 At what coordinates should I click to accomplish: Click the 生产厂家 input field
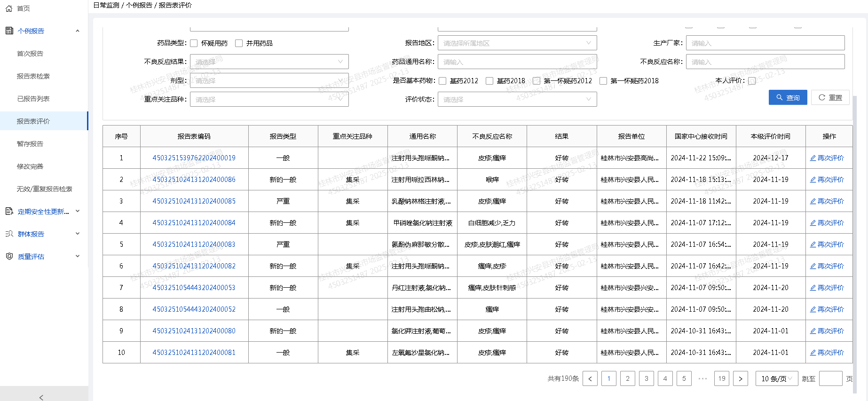click(765, 43)
